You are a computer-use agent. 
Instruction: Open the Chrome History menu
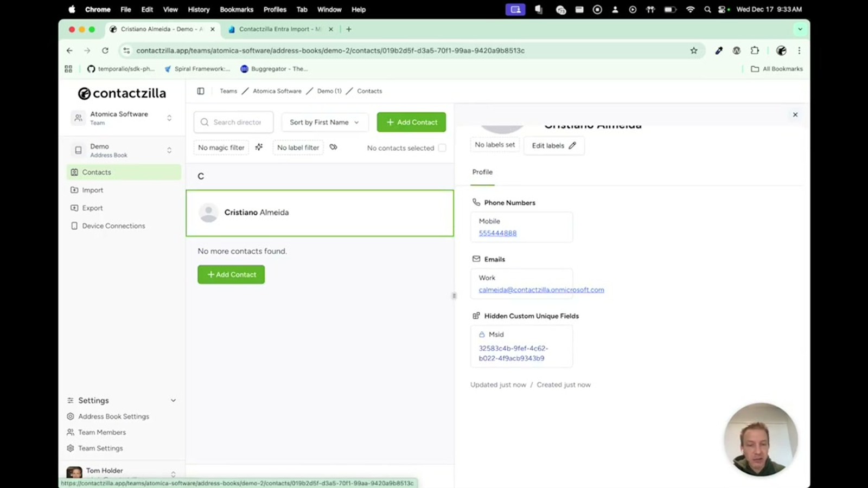pos(199,9)
